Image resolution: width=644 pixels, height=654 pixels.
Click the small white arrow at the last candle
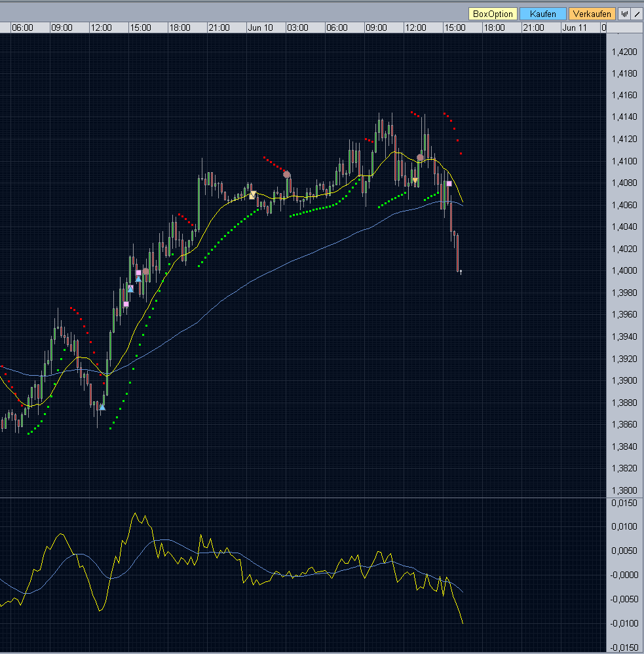point(461,272)
